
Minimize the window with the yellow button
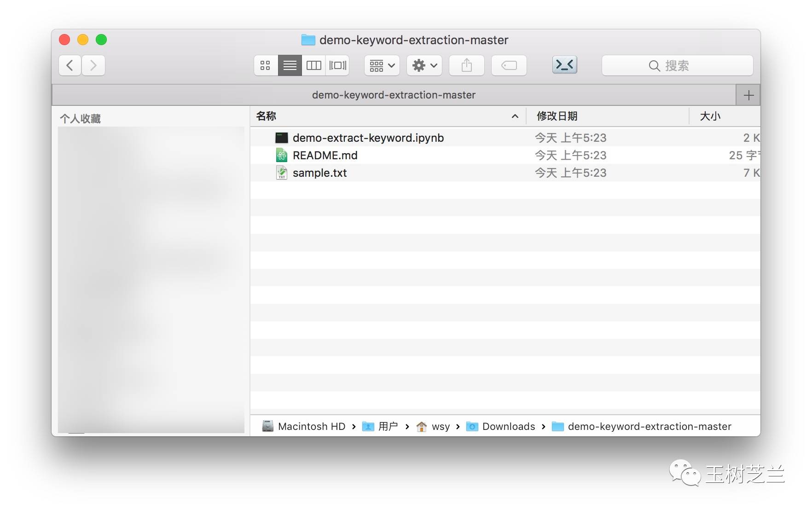pos(83,40)
